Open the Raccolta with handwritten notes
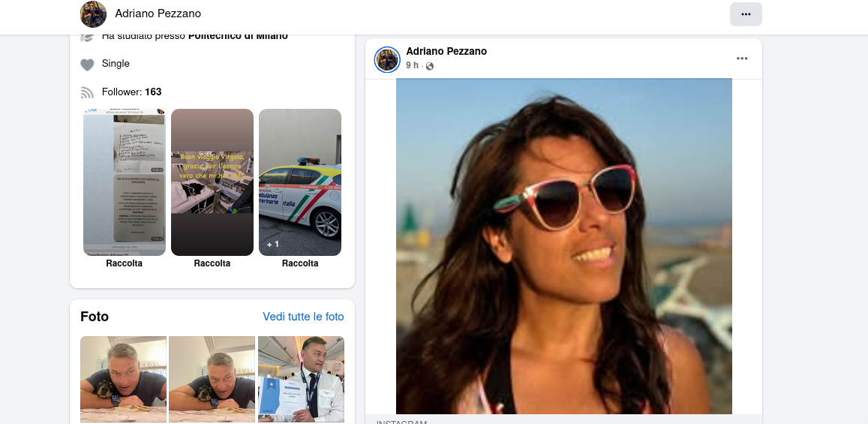 pos(124,182)
